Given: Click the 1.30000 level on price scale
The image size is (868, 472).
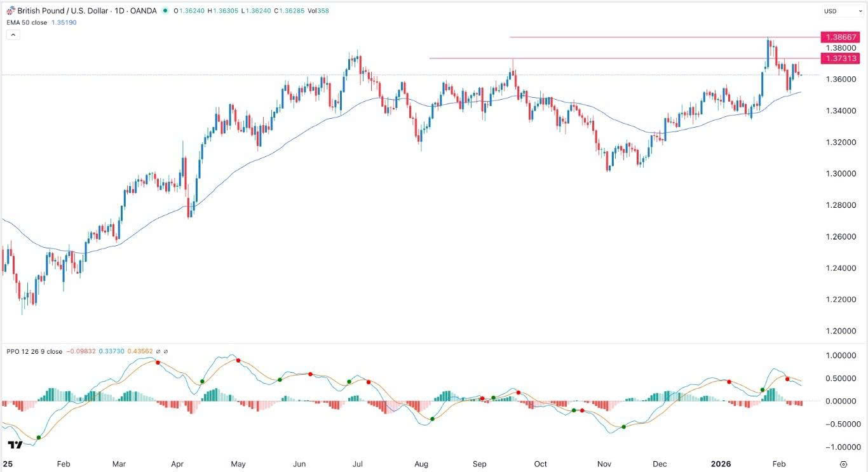Looking at the screenshot, I should [x=839, y=173].
